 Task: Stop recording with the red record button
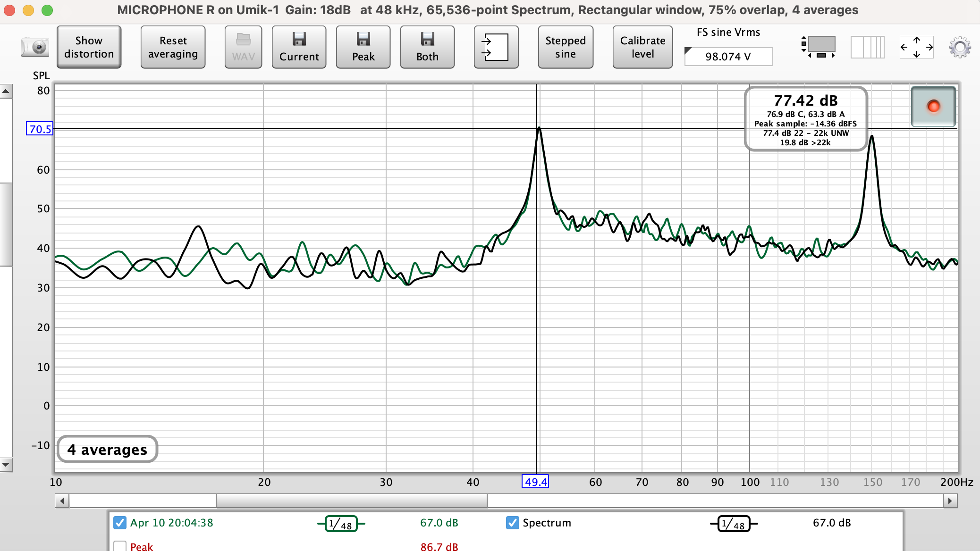pos(933,107)
